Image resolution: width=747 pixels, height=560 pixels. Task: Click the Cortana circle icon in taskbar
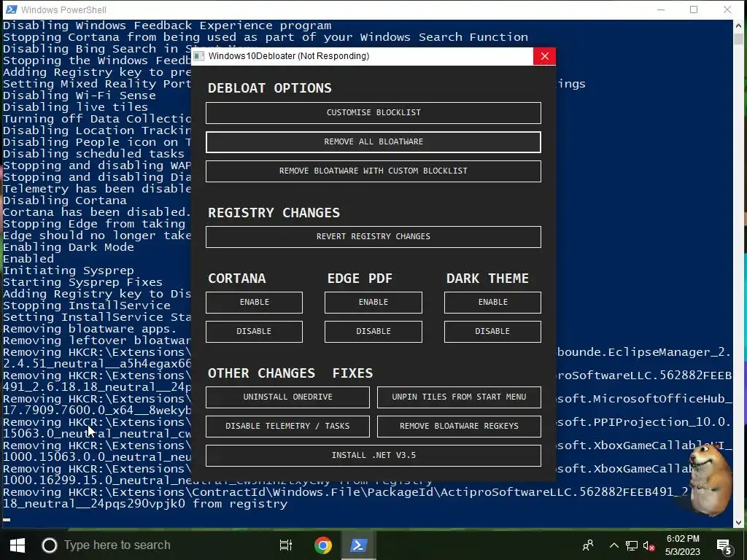49,545
